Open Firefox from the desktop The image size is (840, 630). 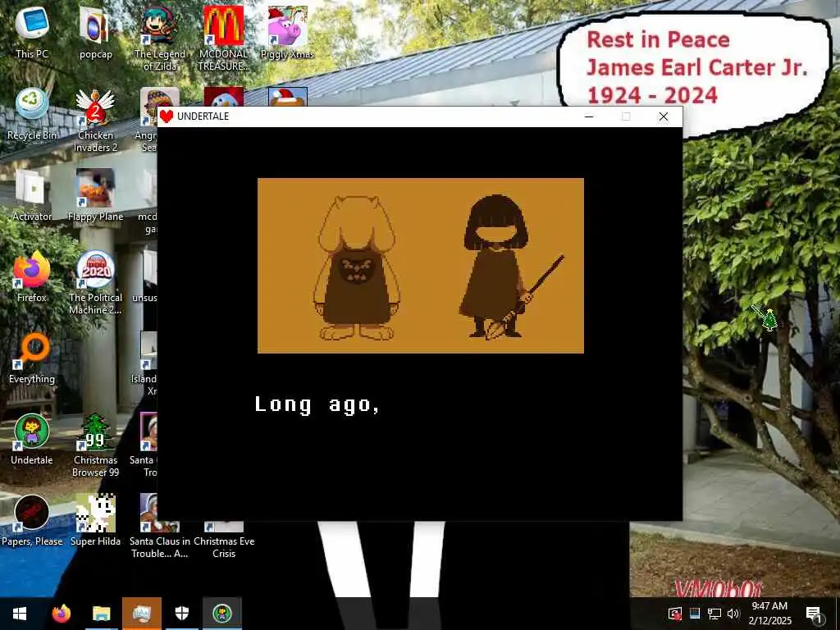tap(32, 276)
